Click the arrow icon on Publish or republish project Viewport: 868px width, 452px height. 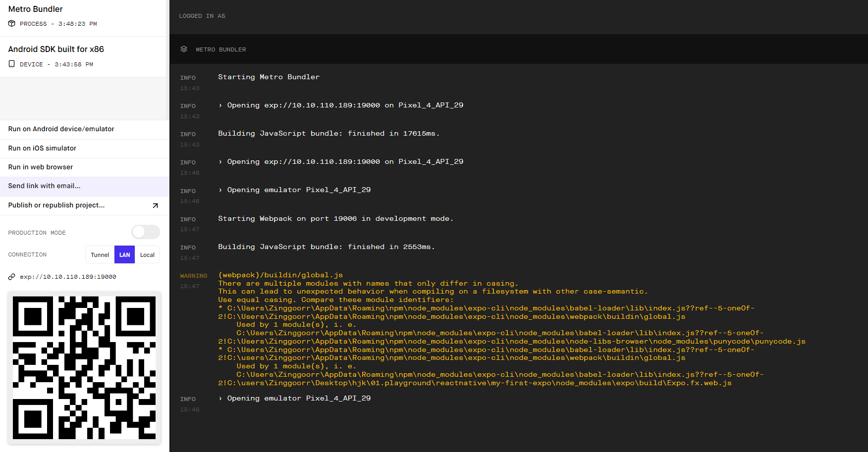tap(155, 205)
